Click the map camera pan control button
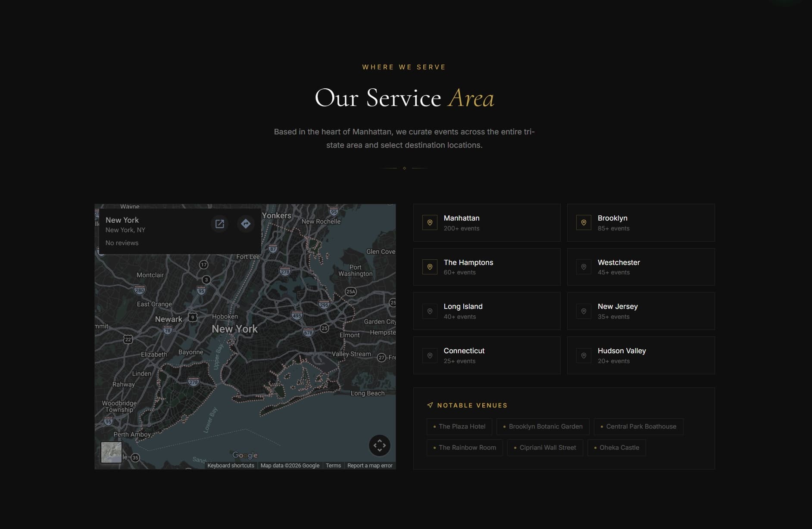This screenshot has height=529, width=812. 379,445
